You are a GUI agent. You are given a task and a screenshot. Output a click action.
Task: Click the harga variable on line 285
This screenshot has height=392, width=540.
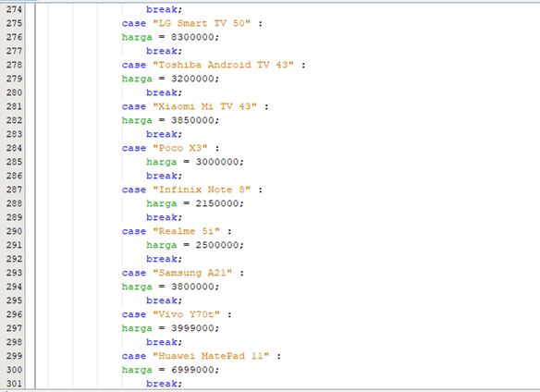162,162
